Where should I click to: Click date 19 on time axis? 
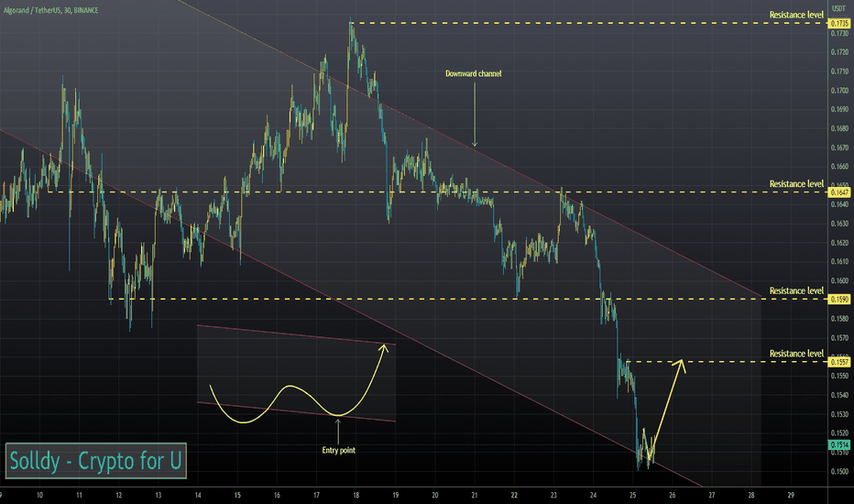(396, 495)
